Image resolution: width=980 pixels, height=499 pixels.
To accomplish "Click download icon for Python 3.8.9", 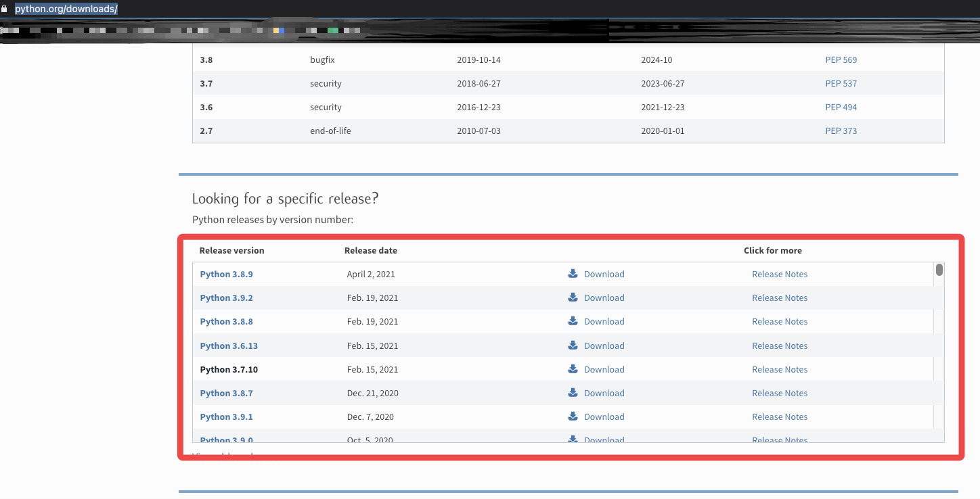I will coord(573,274).
